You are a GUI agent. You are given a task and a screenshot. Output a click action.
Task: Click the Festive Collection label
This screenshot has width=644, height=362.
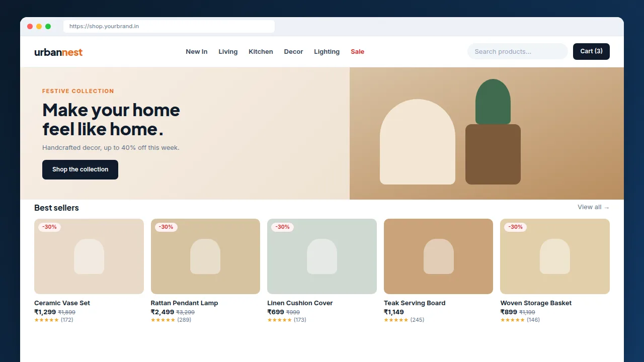coord(78,91)
